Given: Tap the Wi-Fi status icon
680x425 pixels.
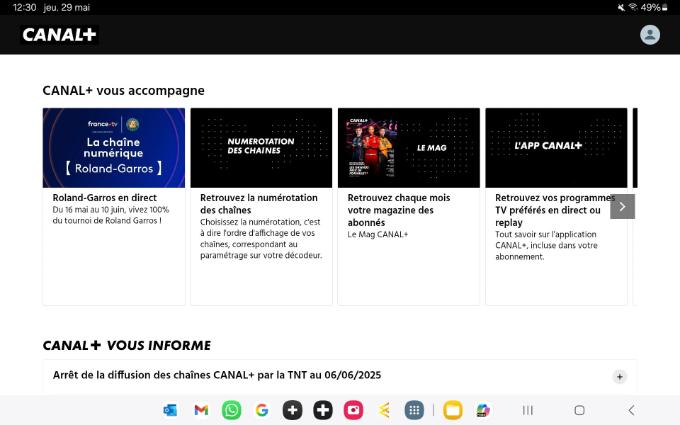Looking at the screenshot, I should (633, 7).
